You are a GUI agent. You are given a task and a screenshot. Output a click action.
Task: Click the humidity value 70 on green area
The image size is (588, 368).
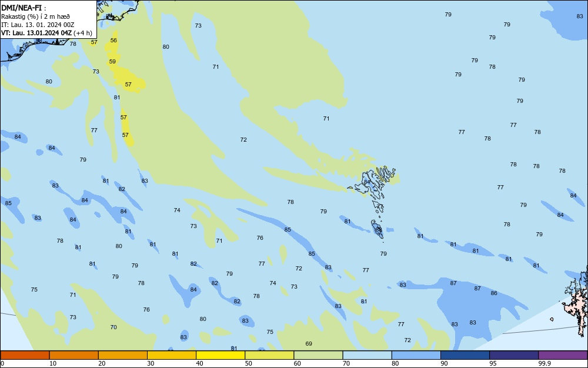[x=113, y=327]
